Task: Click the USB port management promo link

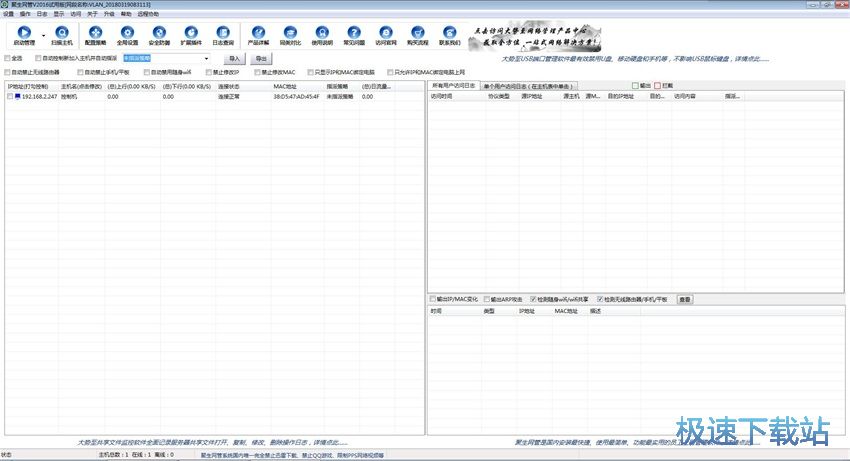Action: click(x=635, y=59)
